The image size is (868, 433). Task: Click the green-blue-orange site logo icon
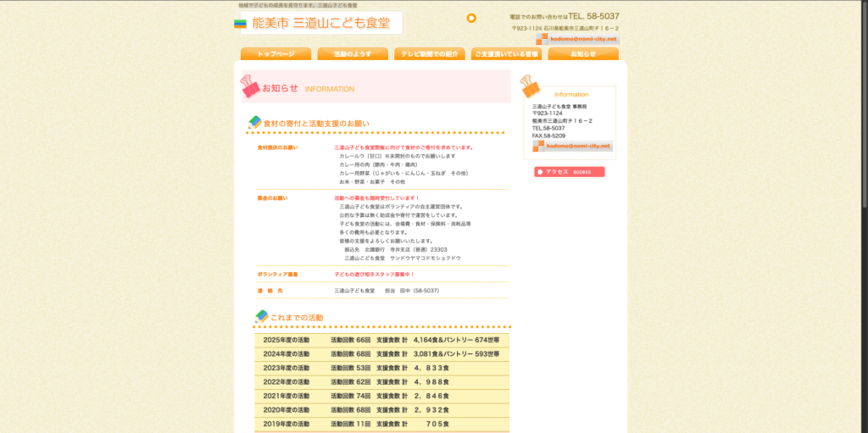(x=240, y=24)
